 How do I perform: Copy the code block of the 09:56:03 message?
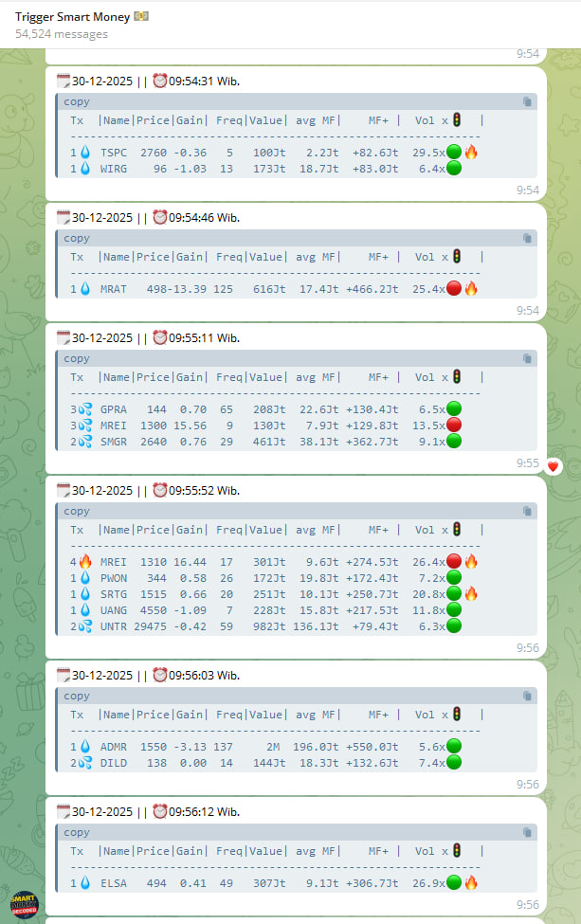(x=527, y=696)
